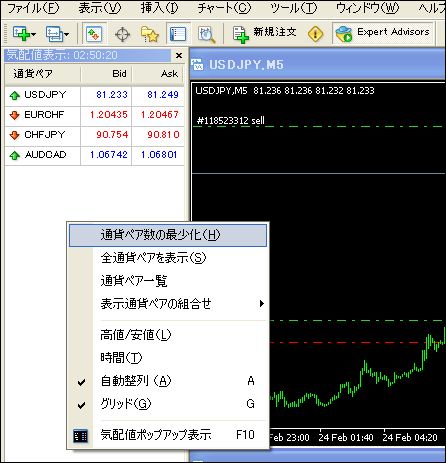Click the green up arrow beside USDJPY

pos(14,96)
